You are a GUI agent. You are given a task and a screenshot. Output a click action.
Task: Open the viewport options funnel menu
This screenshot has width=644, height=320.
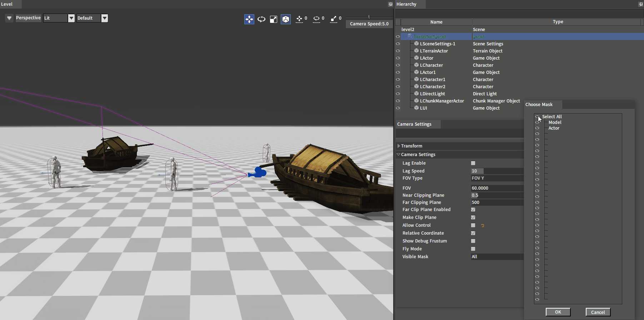pos(9,18)
